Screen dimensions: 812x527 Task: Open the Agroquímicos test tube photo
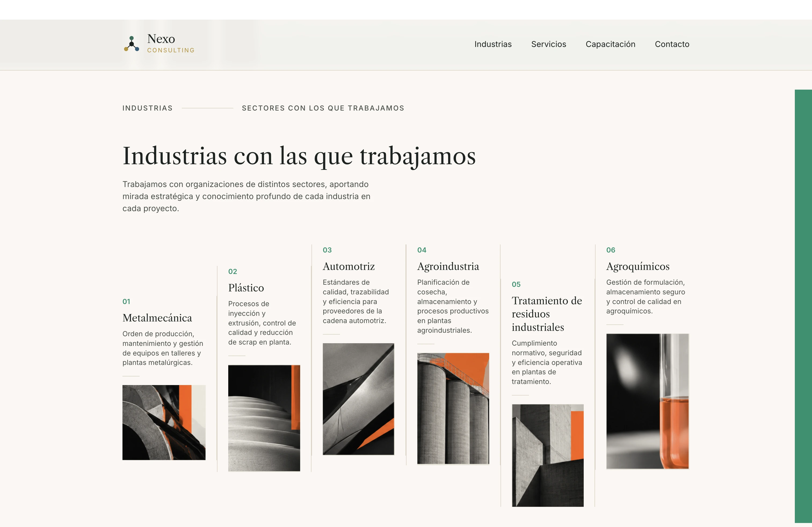click(x=648, y=401)
